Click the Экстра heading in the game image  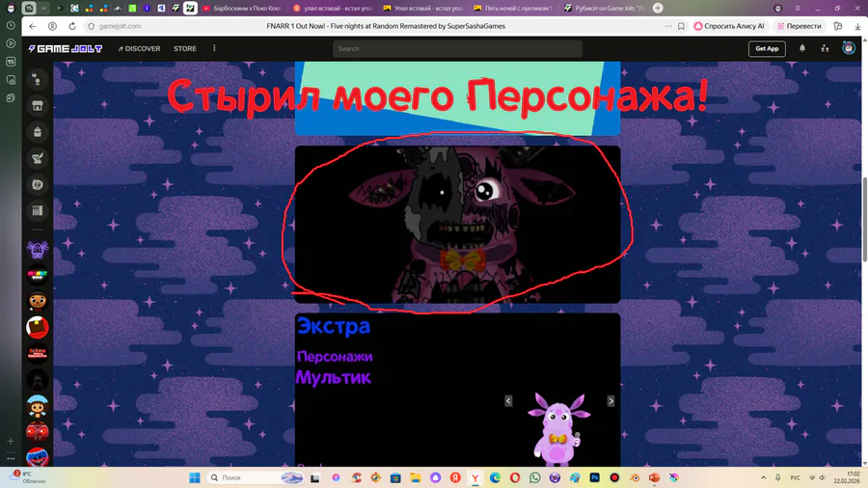coord(334,326)
